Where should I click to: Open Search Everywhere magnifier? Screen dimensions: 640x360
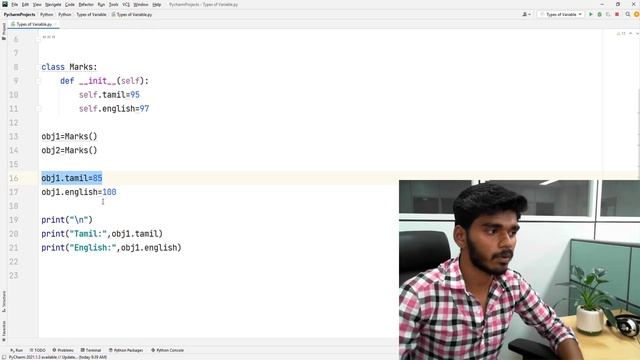click(x=628, y=14)
